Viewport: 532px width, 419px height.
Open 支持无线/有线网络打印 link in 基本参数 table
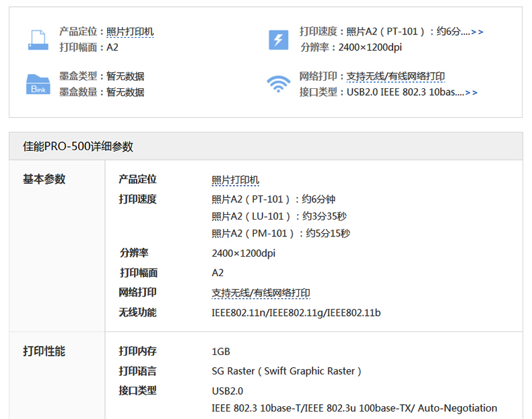click(261, 293)
